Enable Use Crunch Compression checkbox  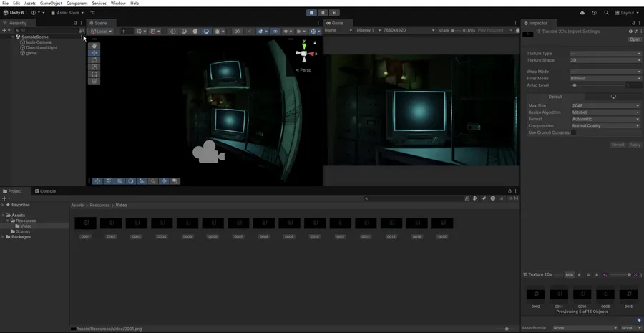573,132
